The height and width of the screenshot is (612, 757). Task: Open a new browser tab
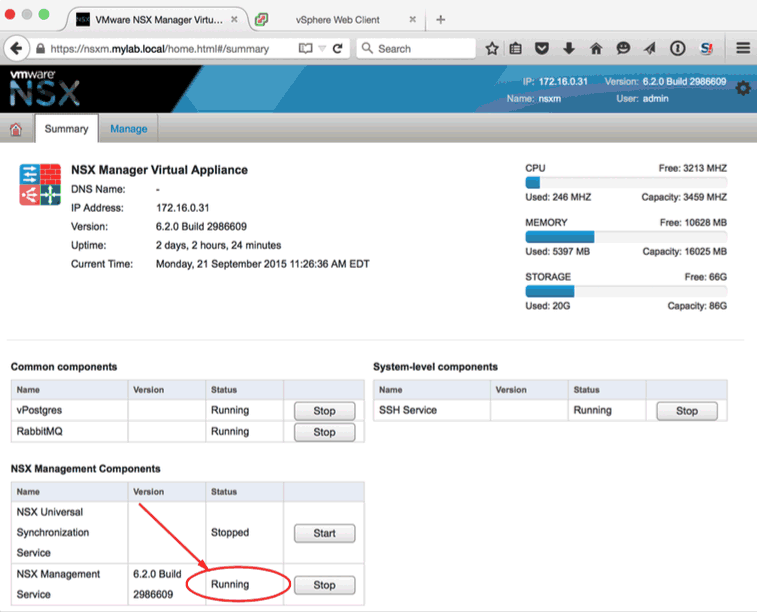(x=440, y=19)
